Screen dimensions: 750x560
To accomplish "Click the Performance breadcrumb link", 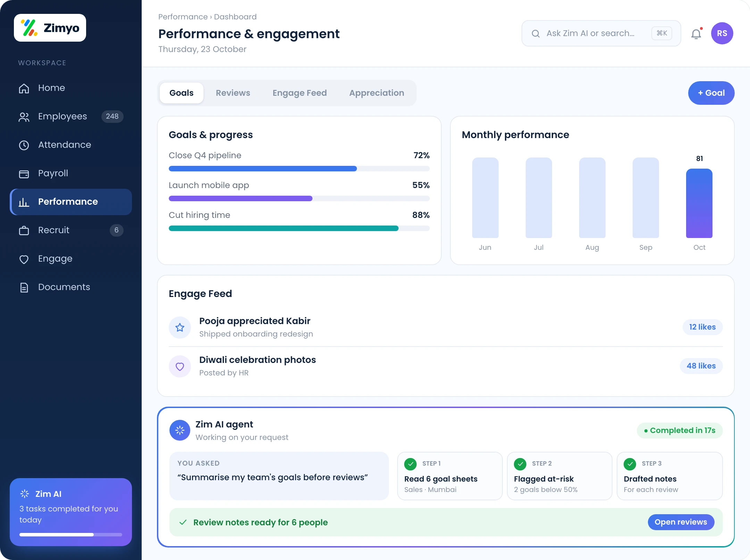I will coord(183,17).
